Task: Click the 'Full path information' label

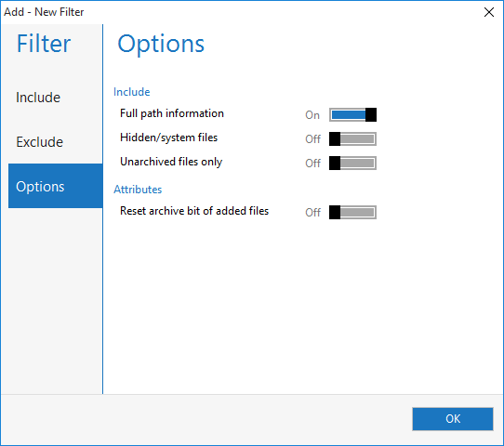Action: click(172, 113)
